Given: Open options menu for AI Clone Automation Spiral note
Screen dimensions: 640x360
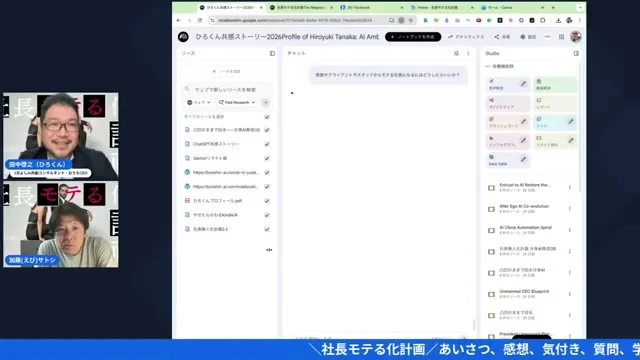Looking at the screenshot, I should (569, 230).
